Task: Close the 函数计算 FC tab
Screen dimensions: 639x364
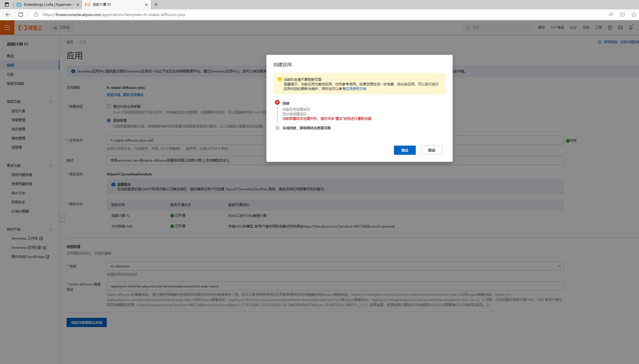Action: pyautogui.click(x=146, y=5)
